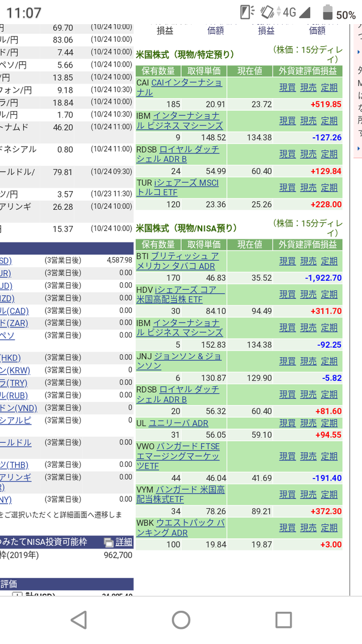This screenshot has height=644, width=362.
Task: Tap 現買 for the VYM ETF
Action: (287, 494)
